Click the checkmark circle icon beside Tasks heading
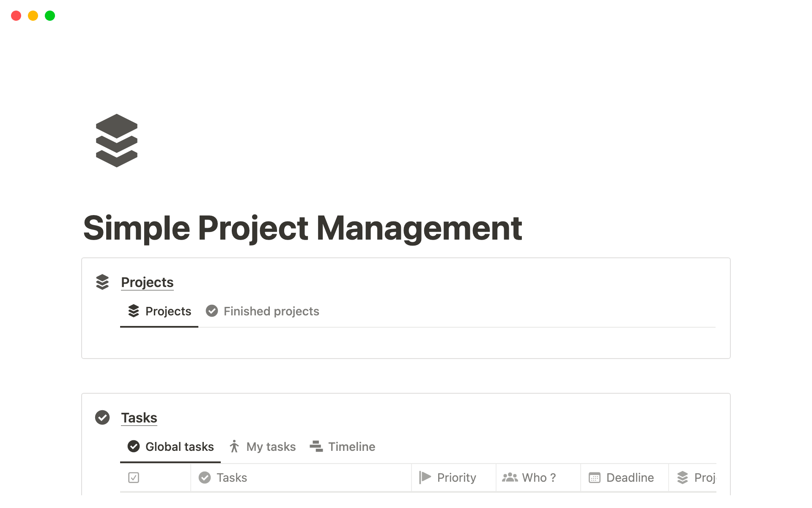The height and width of the screenshot is (508, 812). coord(102,417)
